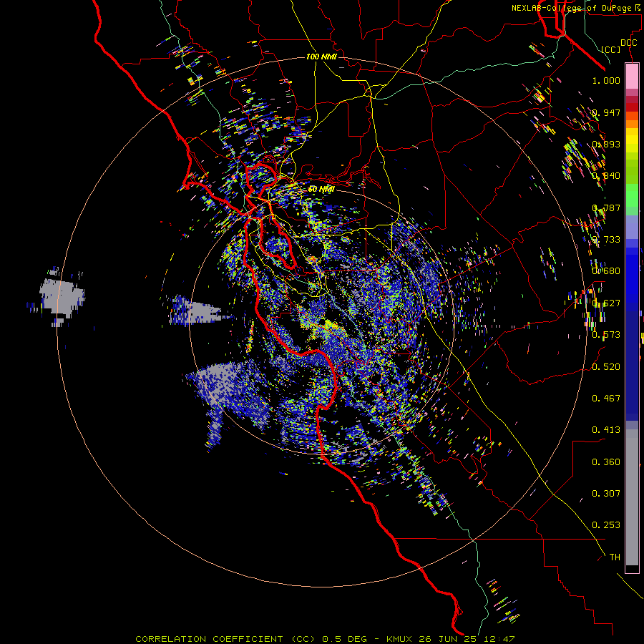Screen dimensions: 644x644
Task: Select the 0.307 legend value
Action: tap(606, 494)
